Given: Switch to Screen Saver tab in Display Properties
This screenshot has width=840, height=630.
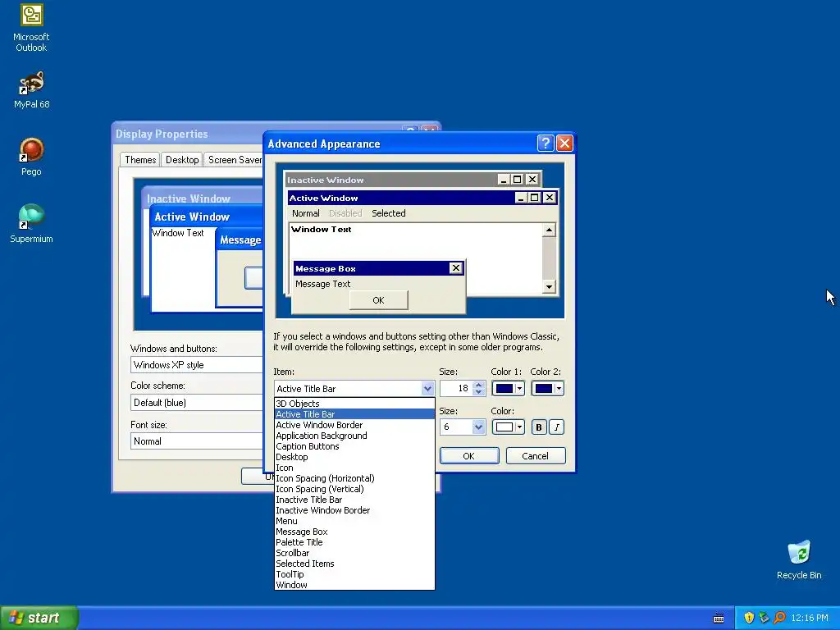Looking at the screenshot, I should point(234,160).
